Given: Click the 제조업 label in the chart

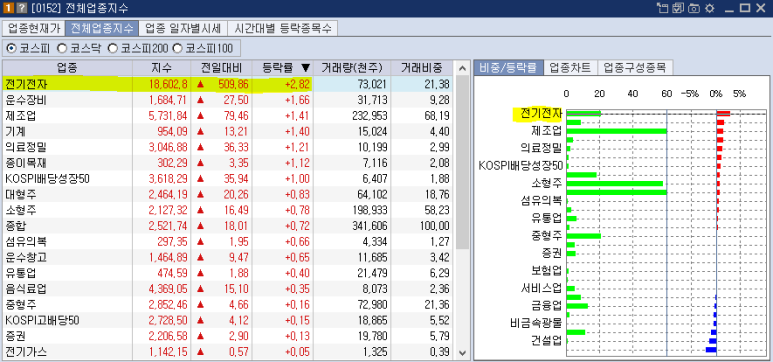Looking at the screenshot, I should point(546,132).
